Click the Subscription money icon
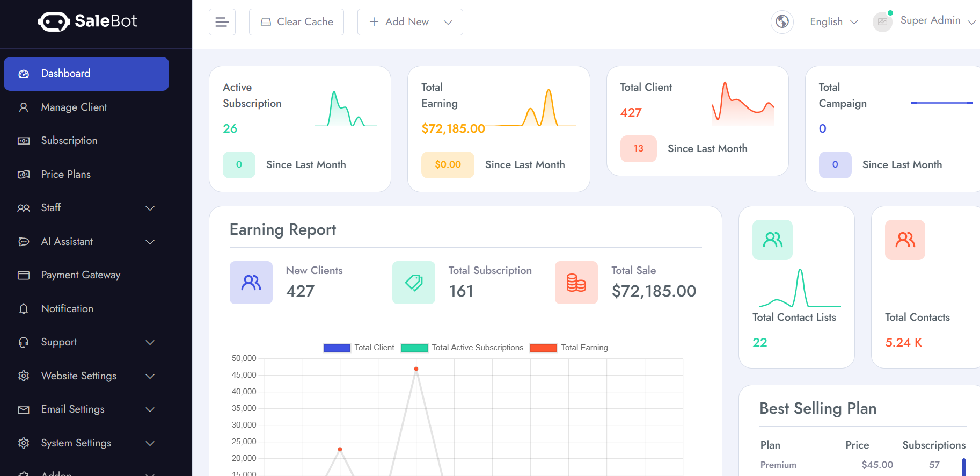 (24, 141)
